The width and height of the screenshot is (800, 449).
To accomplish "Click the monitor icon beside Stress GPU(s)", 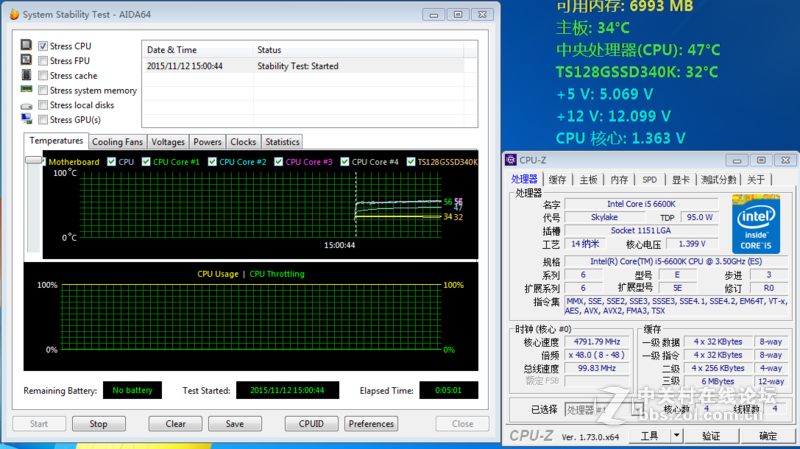I will 26,119.
